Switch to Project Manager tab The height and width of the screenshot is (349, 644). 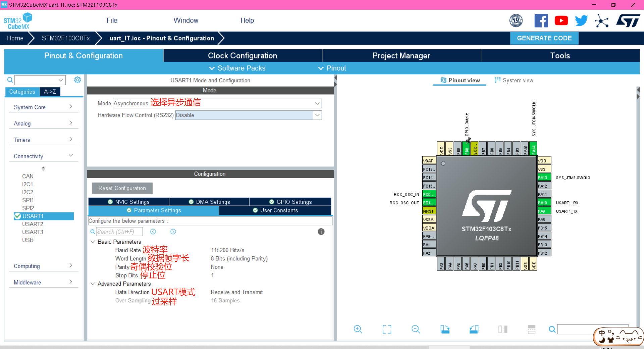click(401, 56)
